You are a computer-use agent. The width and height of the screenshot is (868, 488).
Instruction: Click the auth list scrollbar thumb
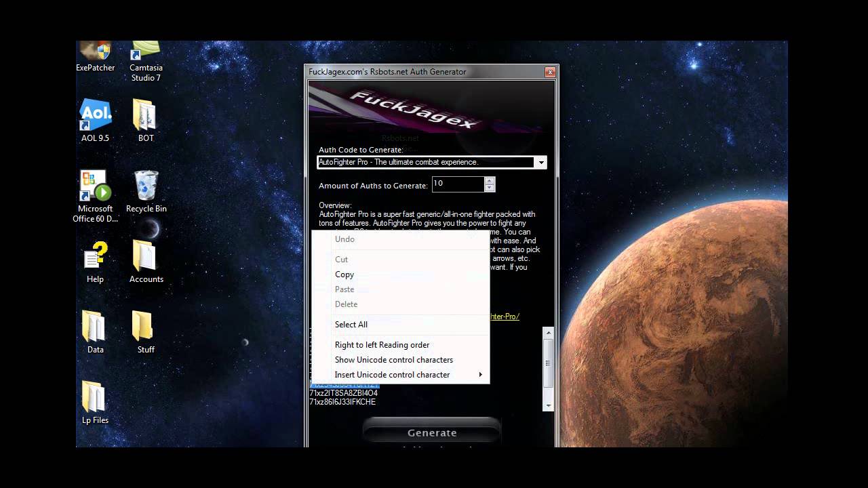(549, 362)
